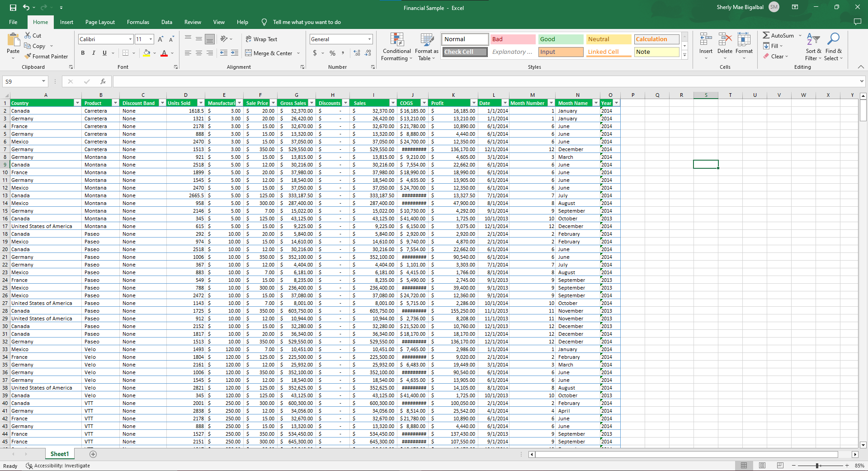Click the Center align icon
868x471 pixels.
click(x=199, y=53)
